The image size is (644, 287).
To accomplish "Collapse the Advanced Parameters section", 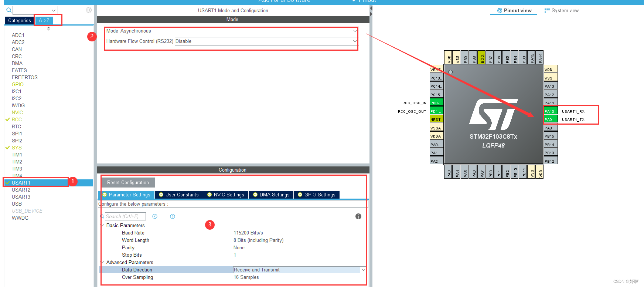I will [x=102, y=262].
